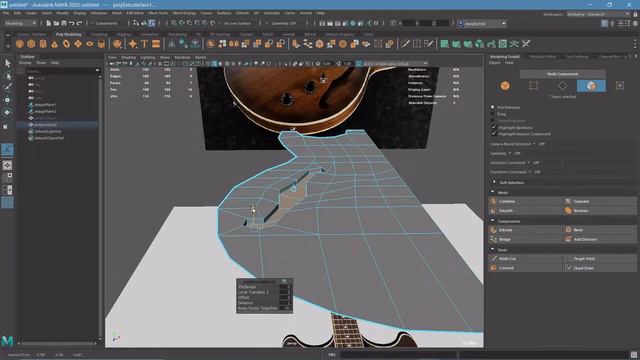This screenshot has height=360, width=640.
Task: Click the Undo arrow icon
Action: point(72,23)
